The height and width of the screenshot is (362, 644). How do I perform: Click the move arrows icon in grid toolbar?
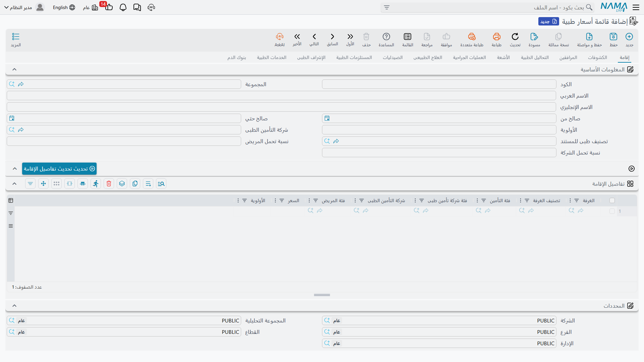point(43,184)
